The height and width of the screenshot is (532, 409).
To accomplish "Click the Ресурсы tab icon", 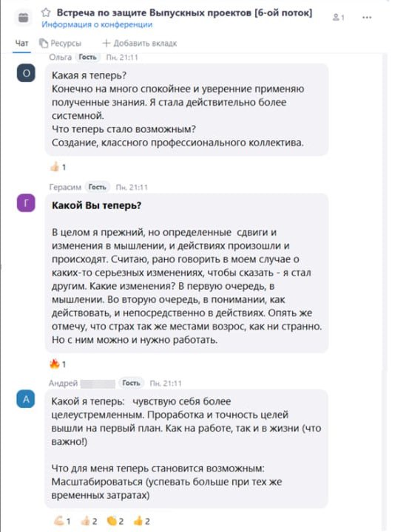I will (x=44, y=43).
